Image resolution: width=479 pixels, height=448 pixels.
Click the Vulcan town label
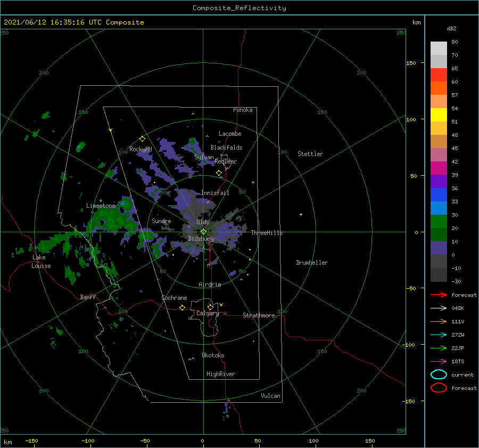tap(271, 396)
